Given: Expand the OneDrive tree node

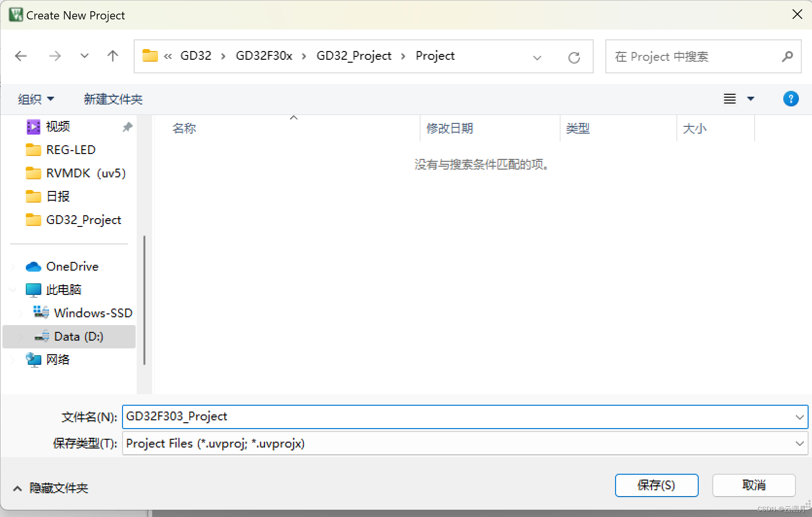Looking at the screenshot, I should click(13, 267).
